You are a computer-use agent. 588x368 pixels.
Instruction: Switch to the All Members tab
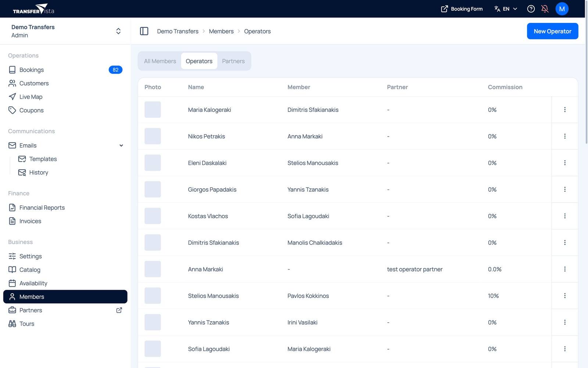pos(160,61)
